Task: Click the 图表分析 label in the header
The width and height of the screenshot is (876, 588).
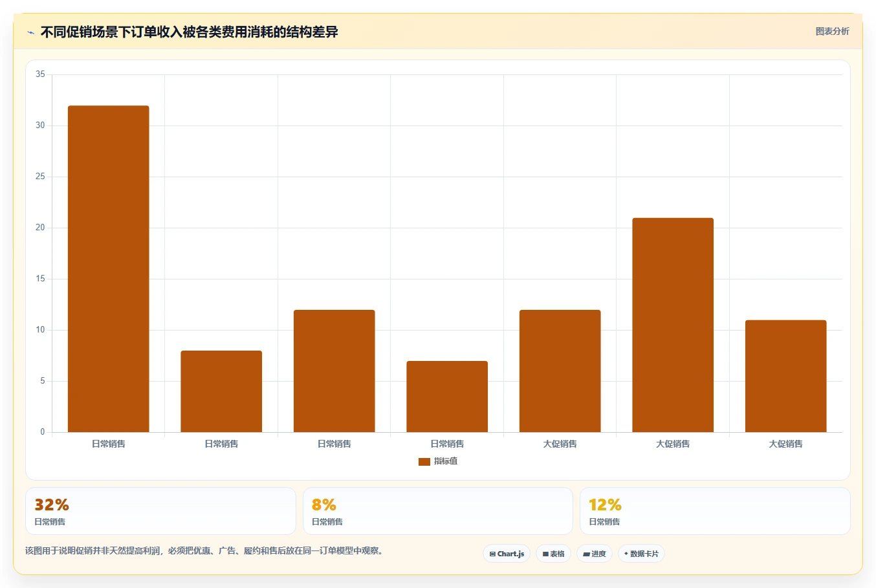Action: pos(832,31)
